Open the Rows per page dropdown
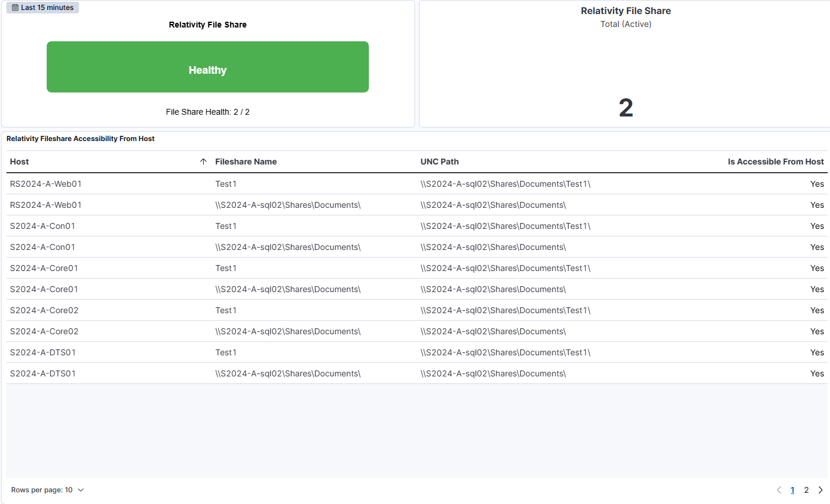Viewport: 830px width, 504px height. [47, 490]
